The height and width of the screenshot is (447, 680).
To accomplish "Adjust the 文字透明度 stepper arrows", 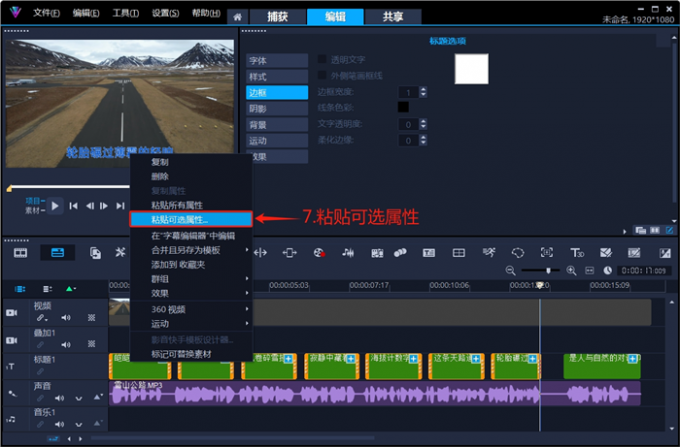I will pyautogui.click(x=423, y=124).
